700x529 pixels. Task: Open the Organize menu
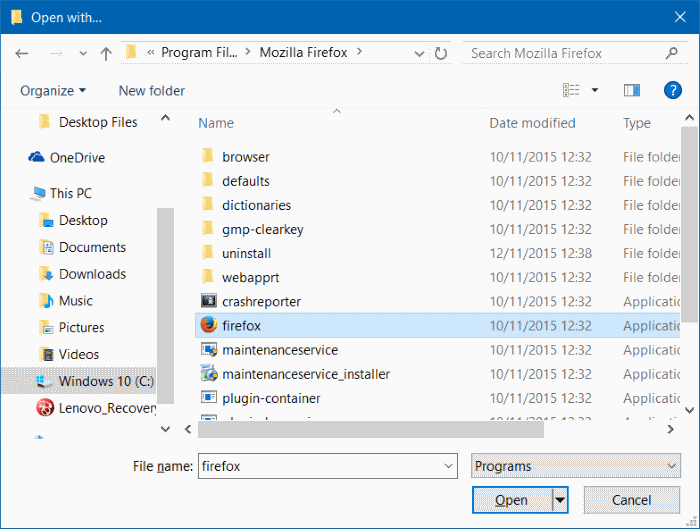[x=53, y=91]
